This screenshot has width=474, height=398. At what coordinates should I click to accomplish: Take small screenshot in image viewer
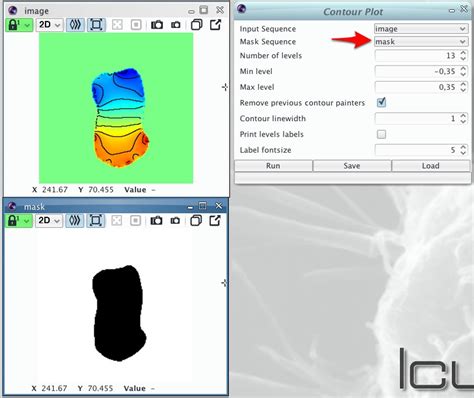(176, 25)
